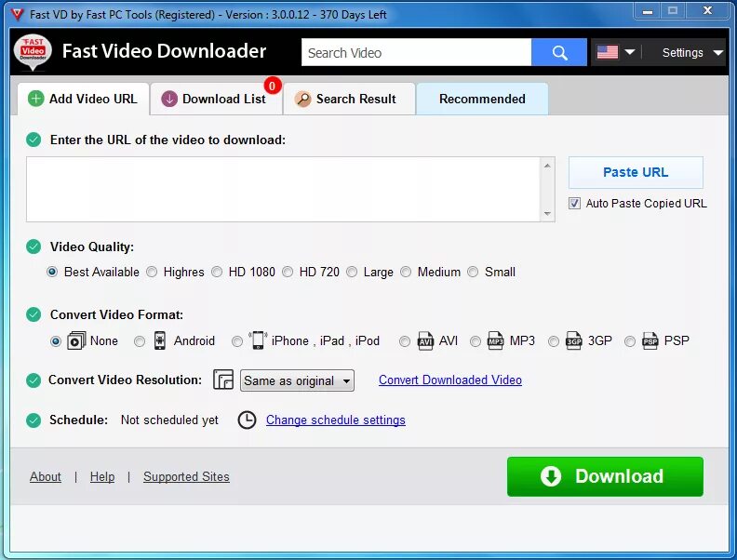Click the purple Download List arrow icon
The image size is (737, 560).
[169, 99]
